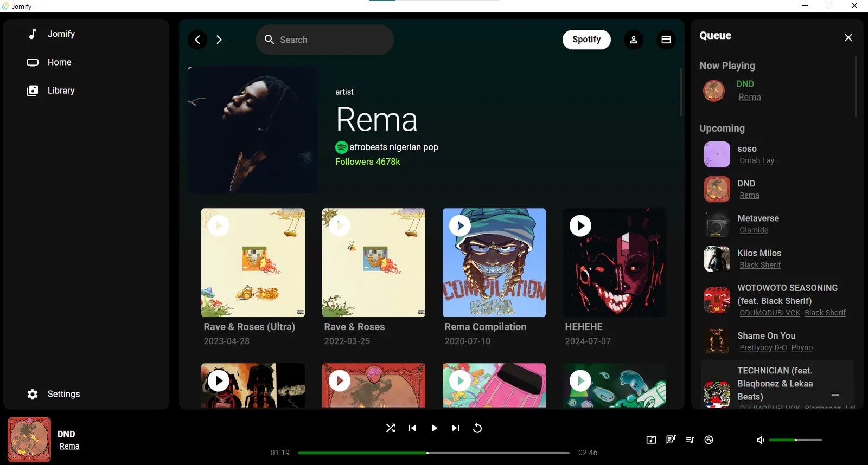Play the fourth album in the second row
This screenshot has width=868, height=465.
580,381
